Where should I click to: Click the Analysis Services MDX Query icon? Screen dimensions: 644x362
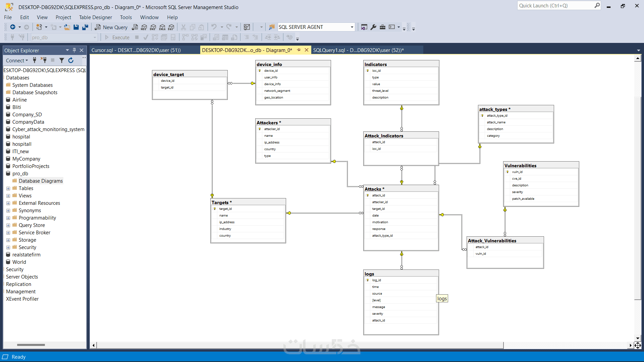coord(144,27)
